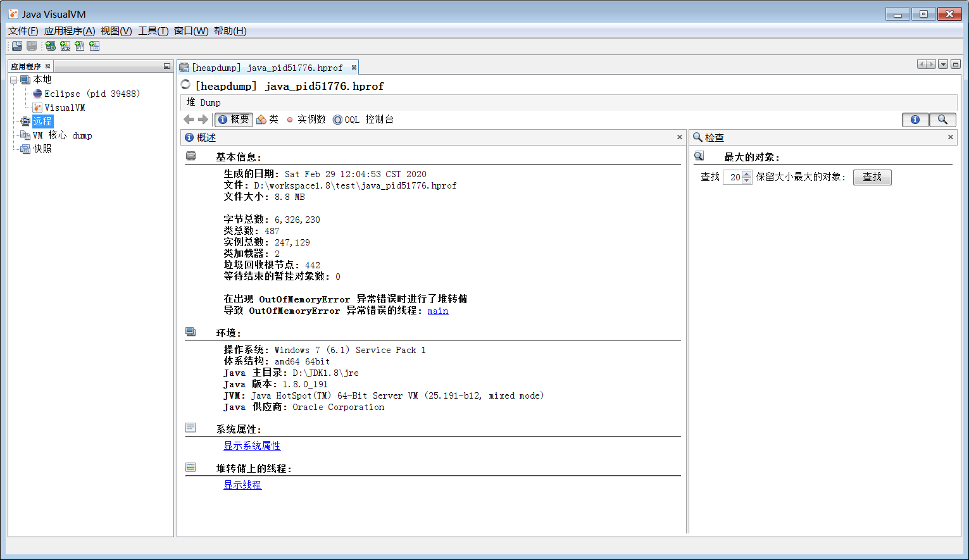The image size is (969, 560).
Task: Click the 快照 snapshots node icon
Action: [x=25, y=149]
